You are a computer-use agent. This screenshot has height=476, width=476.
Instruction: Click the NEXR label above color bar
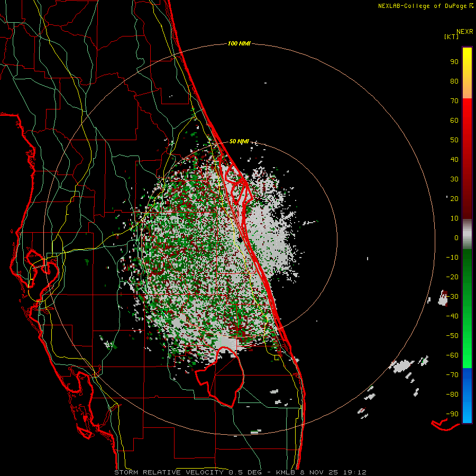point(465,32)
